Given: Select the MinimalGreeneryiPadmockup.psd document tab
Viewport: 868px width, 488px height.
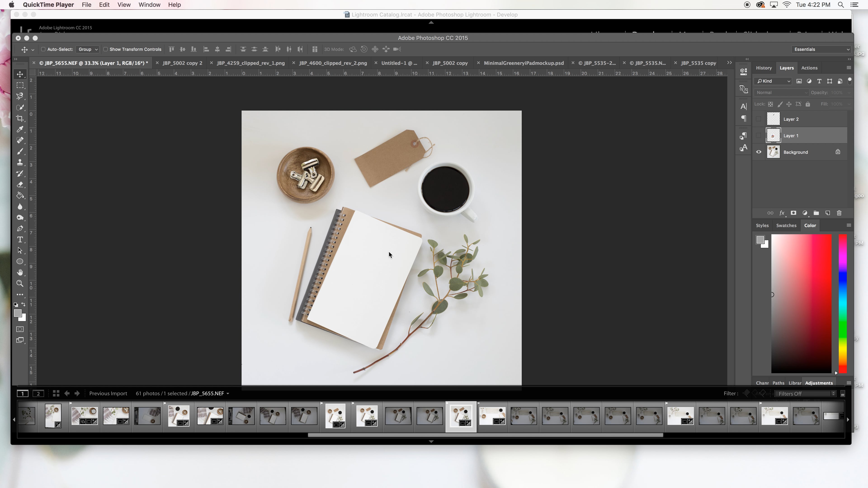Looking at the screenshot, I should tap(524, 63).
